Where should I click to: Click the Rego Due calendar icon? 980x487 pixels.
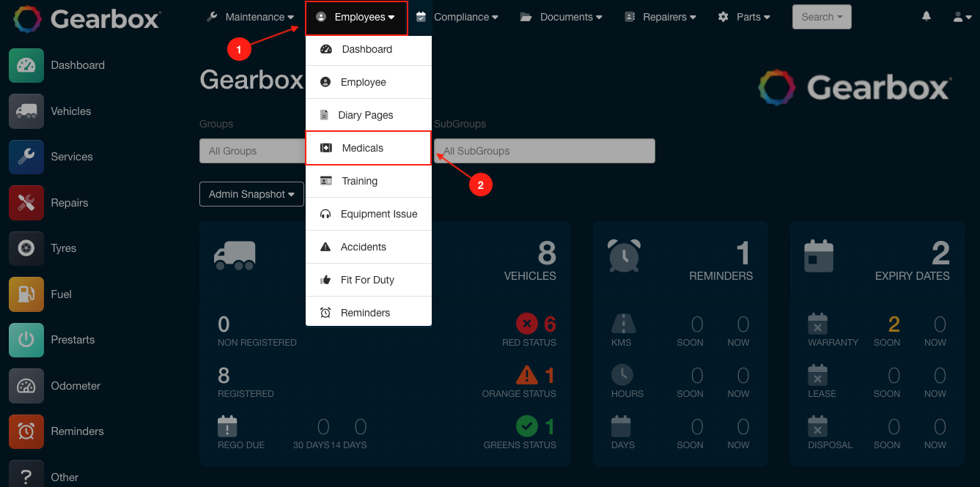[x=227, y=426]
